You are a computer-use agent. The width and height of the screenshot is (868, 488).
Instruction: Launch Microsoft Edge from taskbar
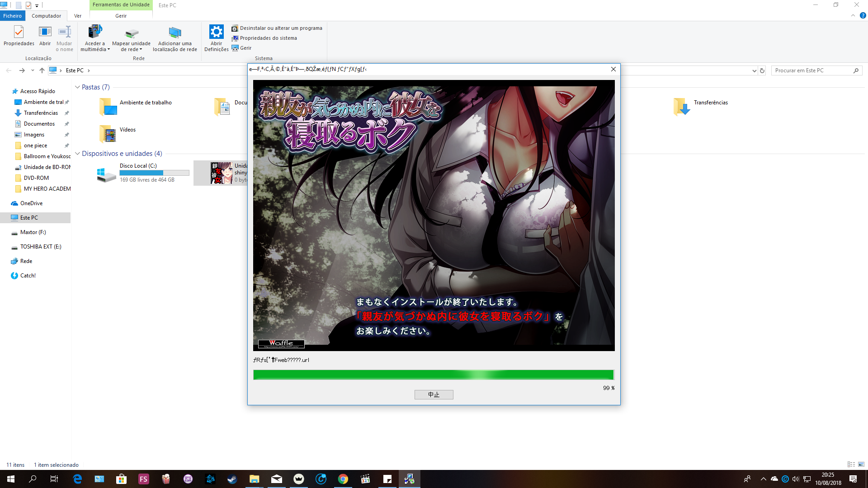77,479
